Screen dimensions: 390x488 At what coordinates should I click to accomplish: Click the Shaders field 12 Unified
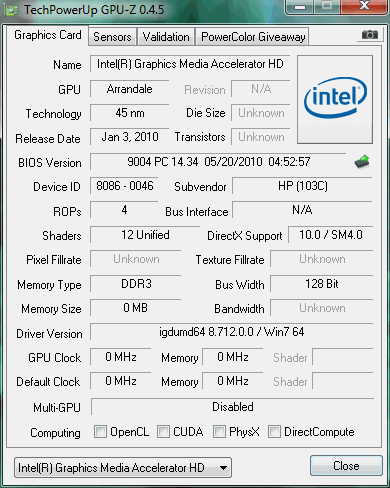click(x=145, y=235)
